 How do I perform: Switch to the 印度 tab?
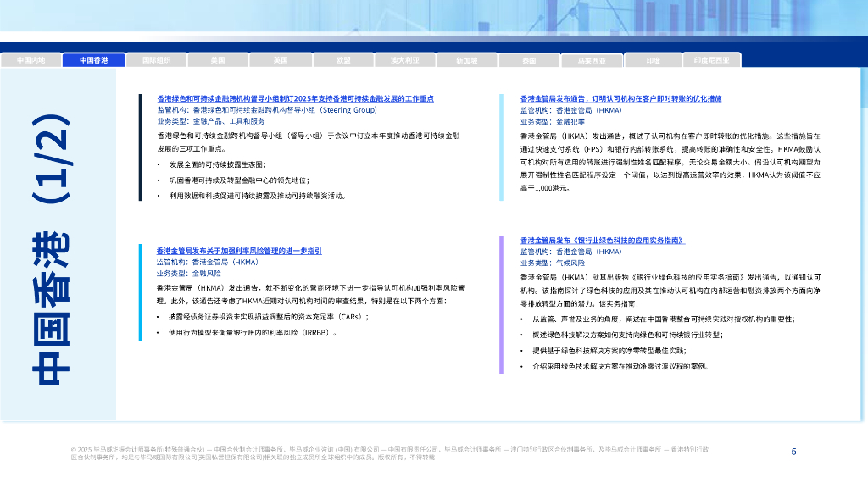tap(653, 60)
